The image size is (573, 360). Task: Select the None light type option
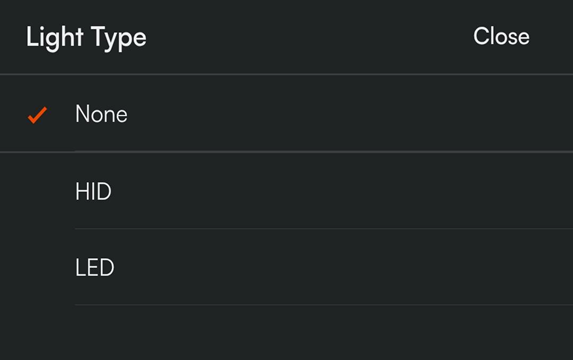tap(286, 113)
